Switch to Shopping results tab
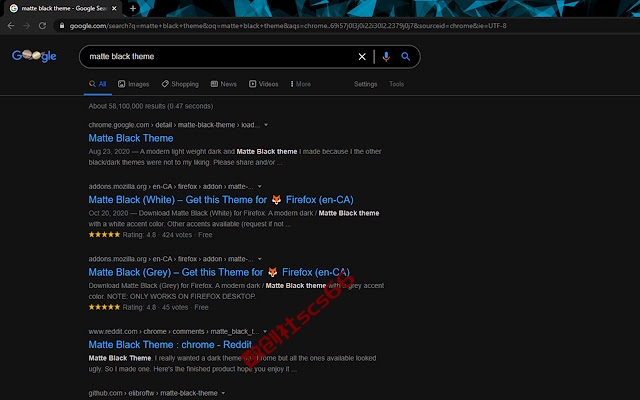Viewport: 640px width, 400px height. point(180,84)
